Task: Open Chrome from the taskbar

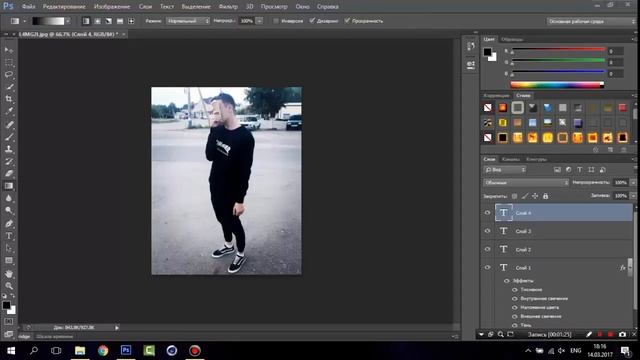Action: [x=103, y=351]
